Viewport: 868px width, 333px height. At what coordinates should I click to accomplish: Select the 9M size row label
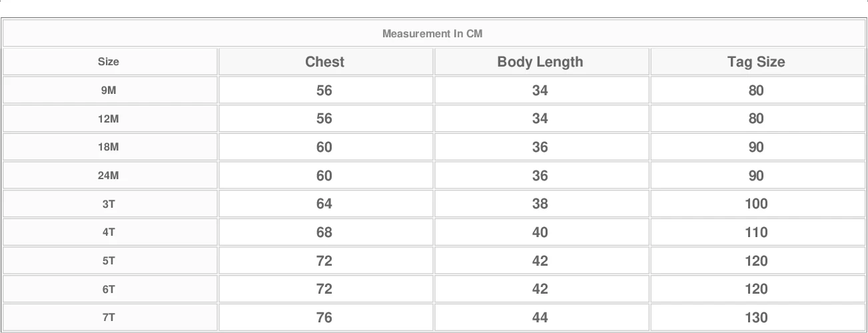[x=109, y=91]
